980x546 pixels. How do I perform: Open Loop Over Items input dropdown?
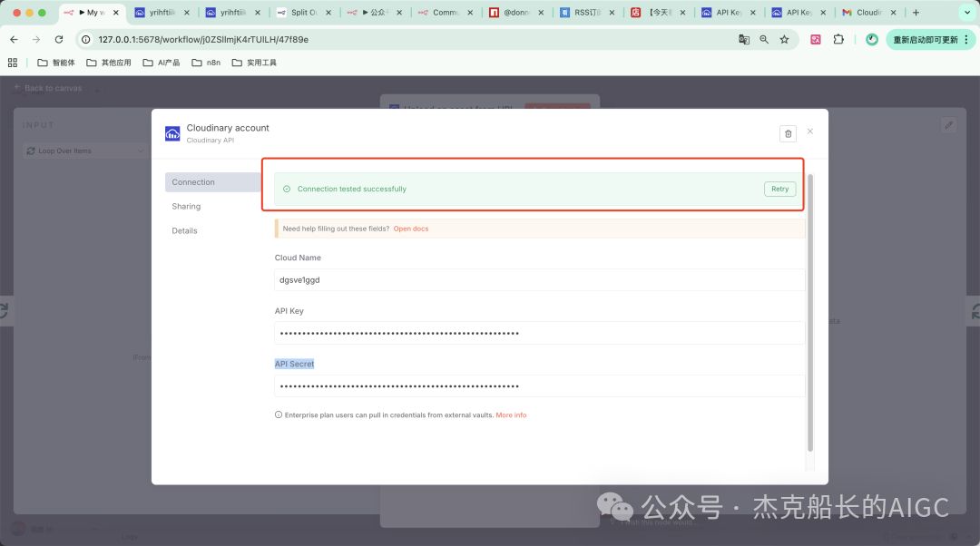click(85, 151)
